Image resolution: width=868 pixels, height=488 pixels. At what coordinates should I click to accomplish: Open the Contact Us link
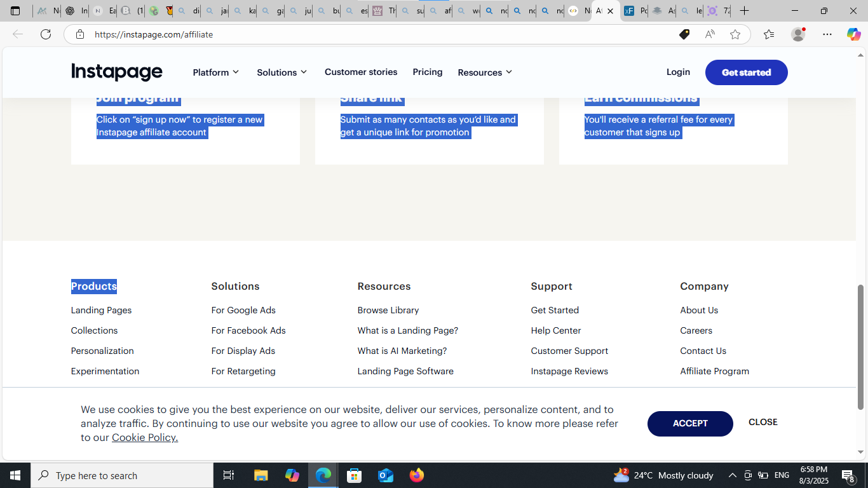pos(703,351)
